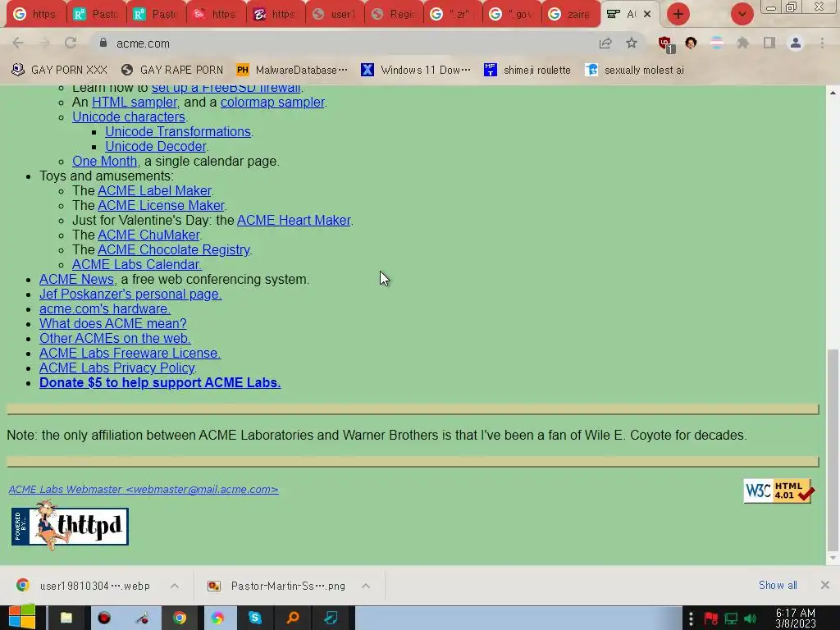Open the Extensions puzzle-piece menu
The image size is (840, 630).
(x=742, y=43)
